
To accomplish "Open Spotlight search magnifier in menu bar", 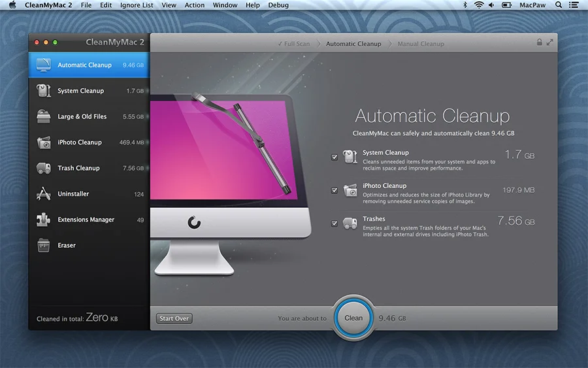I will click(x=559, y=5).
